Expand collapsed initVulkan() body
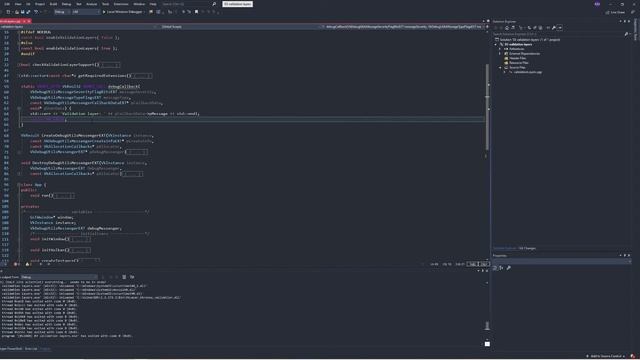Viewport: 640px width, 360px height. [x=80, y=250]
